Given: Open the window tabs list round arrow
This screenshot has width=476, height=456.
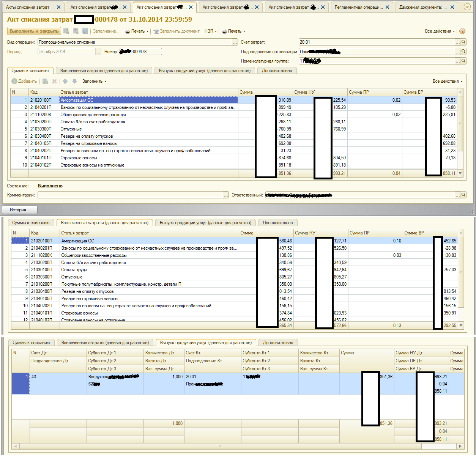Looking at the screenshot, I should coord(467,7).
